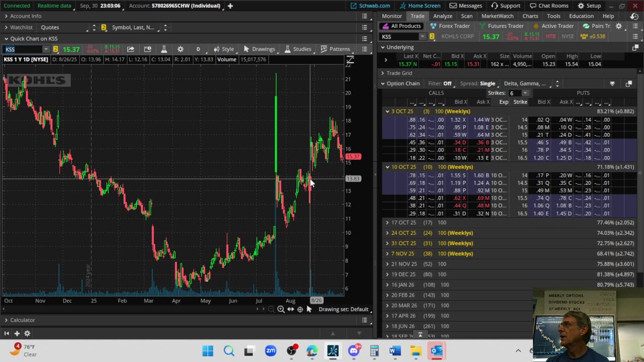Open the Calculator panel menu icon
This screenshot has height=362, width=644.
[364, 320]
